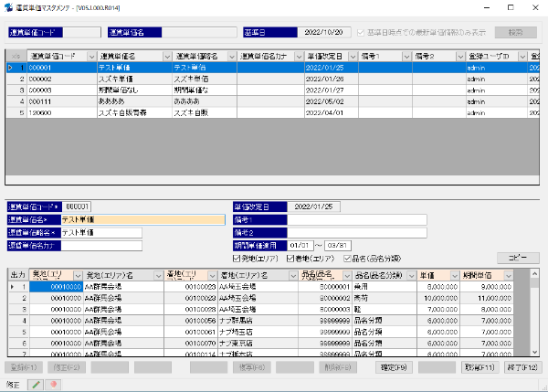Select row 4 あああああ in upper grid
Viewport: 548px width, 392px height.
[272, 101]
